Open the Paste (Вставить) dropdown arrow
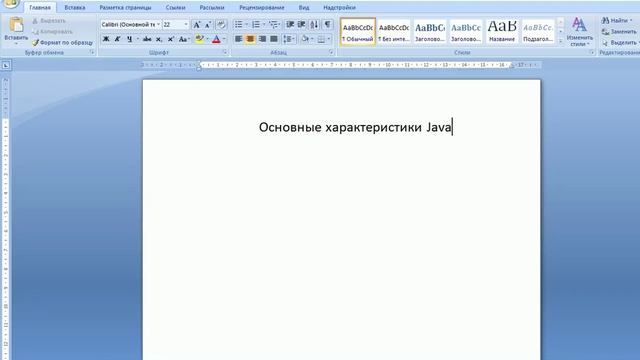The width and height of the screenshot is (640, 360). tap(16, 43)
